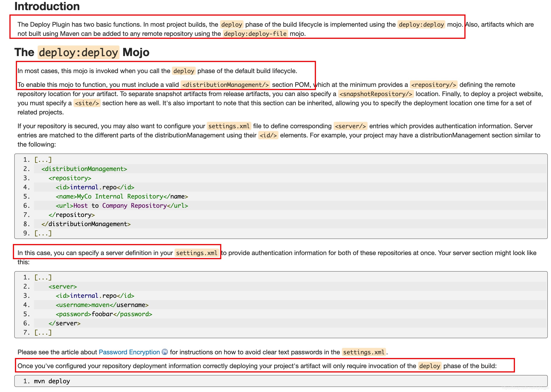Image resolution: width=551 pixels, height=392 pixels.
Task: Click the '<server/>' inline code
Action: (x=350, y=126)
